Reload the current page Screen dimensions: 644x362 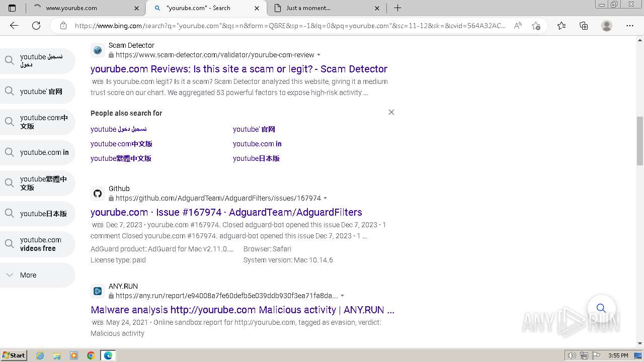tap(36, 26)
